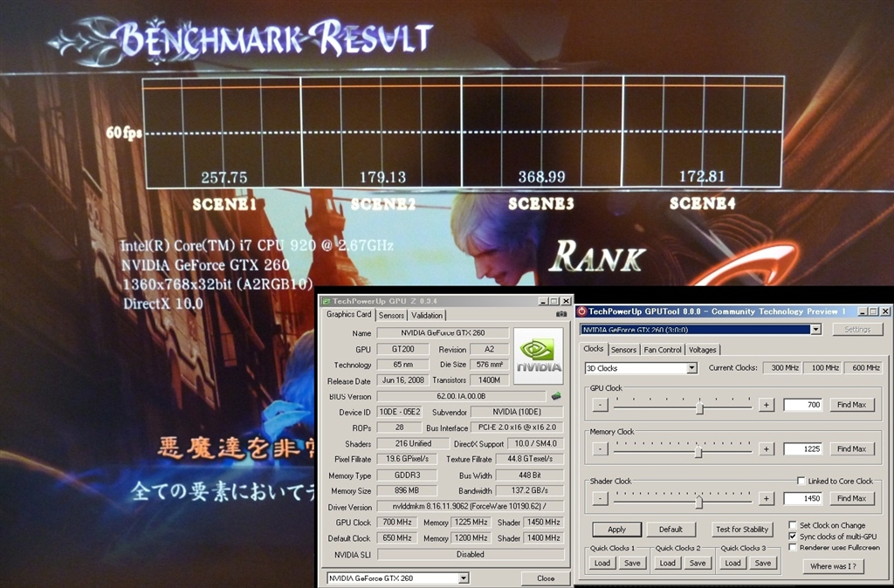Save Quick Clocks 2 profile
Image resolution: width=894 pixels, height=588 pixels.
698,563
